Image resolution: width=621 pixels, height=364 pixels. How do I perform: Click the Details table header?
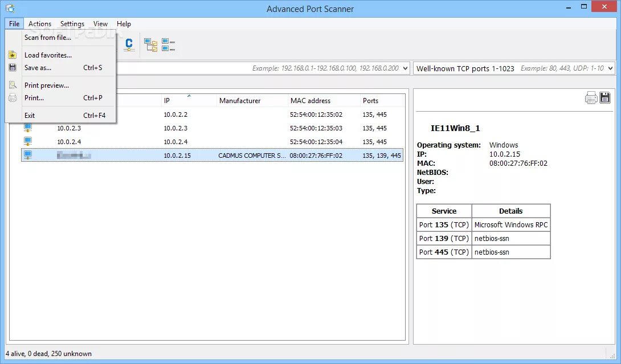pos(511,211)
